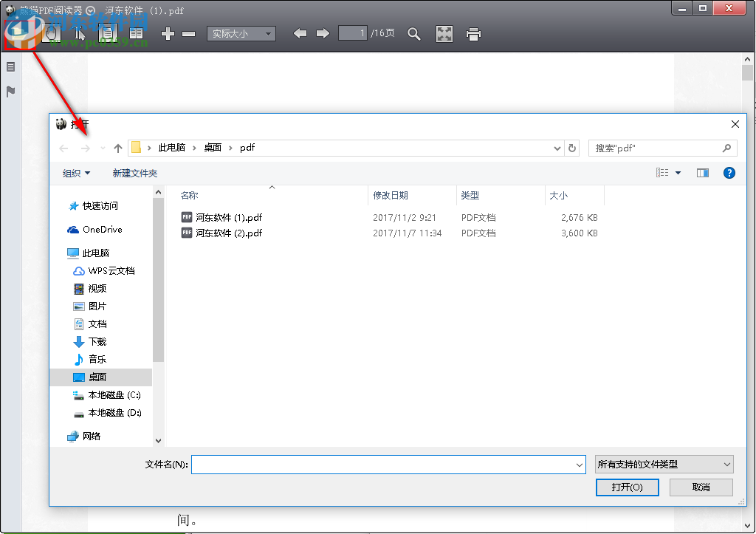
Task: Click 此电脑 in the address path
Action: (x=171, y=148)
